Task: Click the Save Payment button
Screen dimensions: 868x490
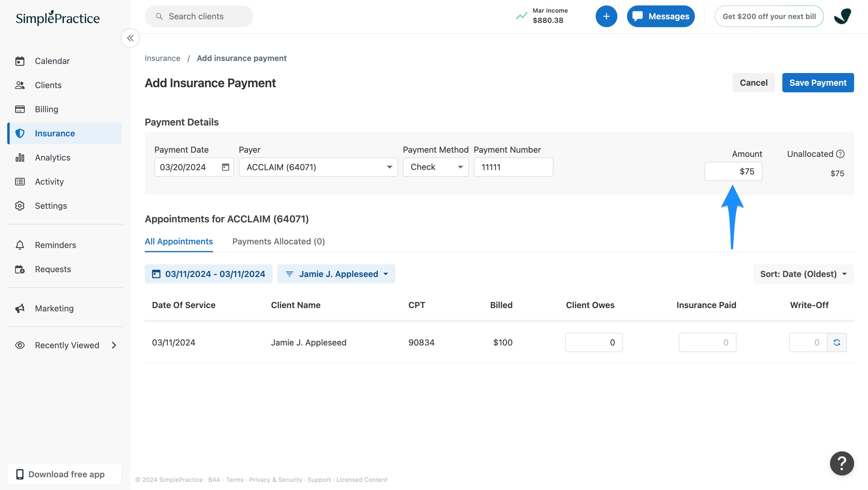Action: (818, 83)
